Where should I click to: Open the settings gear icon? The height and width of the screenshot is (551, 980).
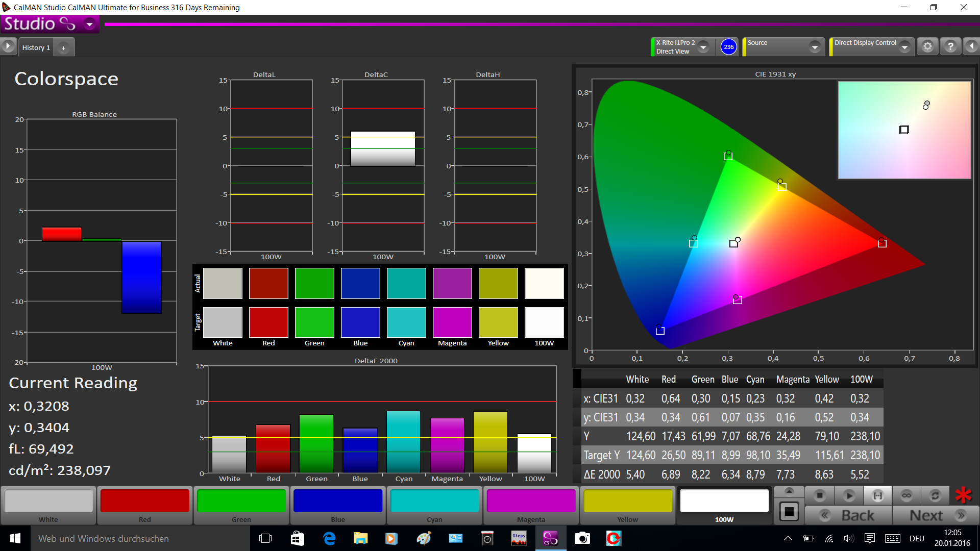927,46
